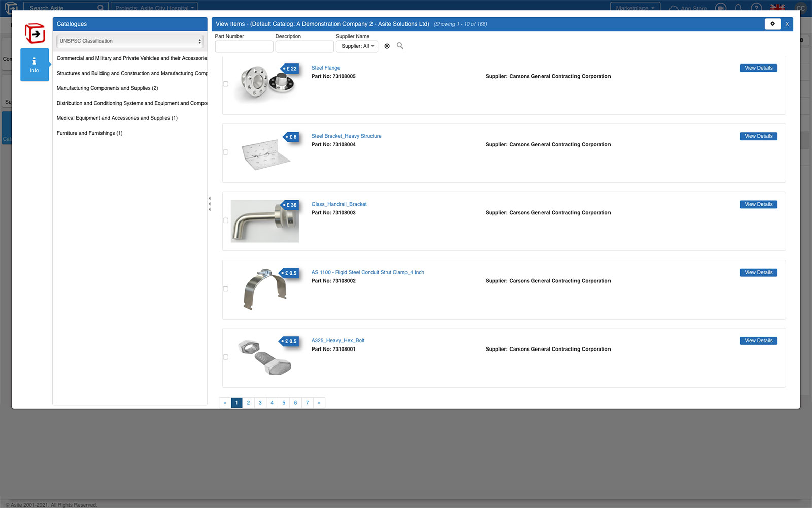
Task: View Details for A325_Heavy_Hex_Bolt
Action: pyautogui.click(x=759, y=341)
